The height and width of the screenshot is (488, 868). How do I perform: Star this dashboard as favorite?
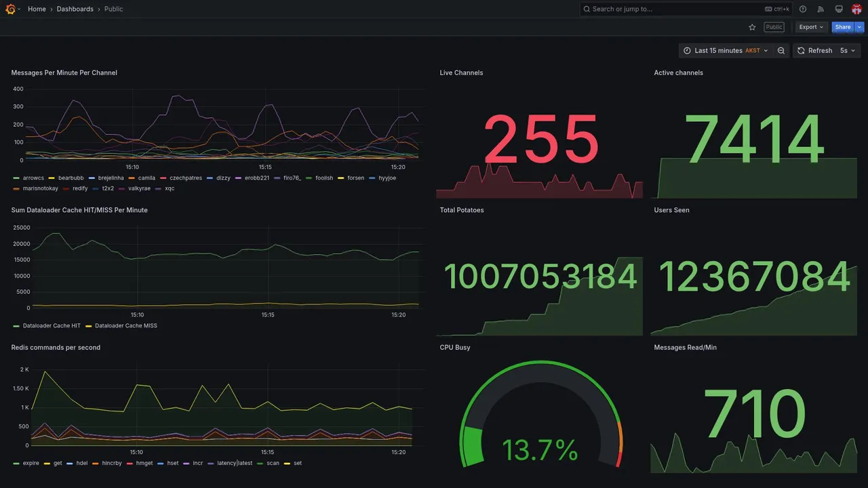(x=752, y=27)
